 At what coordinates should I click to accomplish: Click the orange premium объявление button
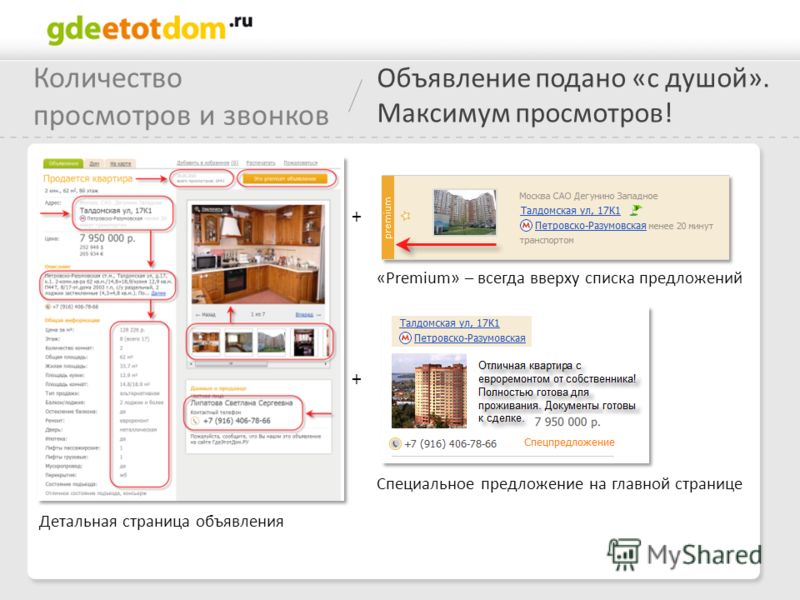pyautogui.click(x=285, y=179)
